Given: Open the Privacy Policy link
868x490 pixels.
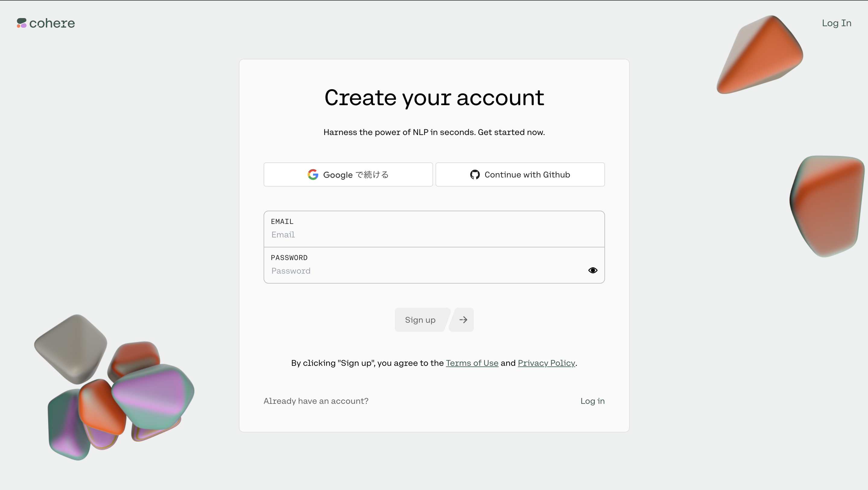Looking at the screenshot, I should coord(546,363).
